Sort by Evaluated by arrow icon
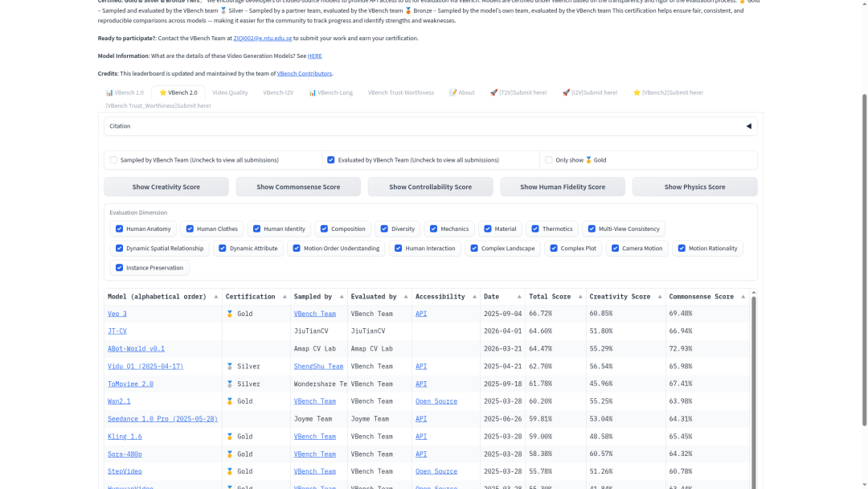Image resolution: width=868 pixels, height=489 pixels. [x=406, y=297]
